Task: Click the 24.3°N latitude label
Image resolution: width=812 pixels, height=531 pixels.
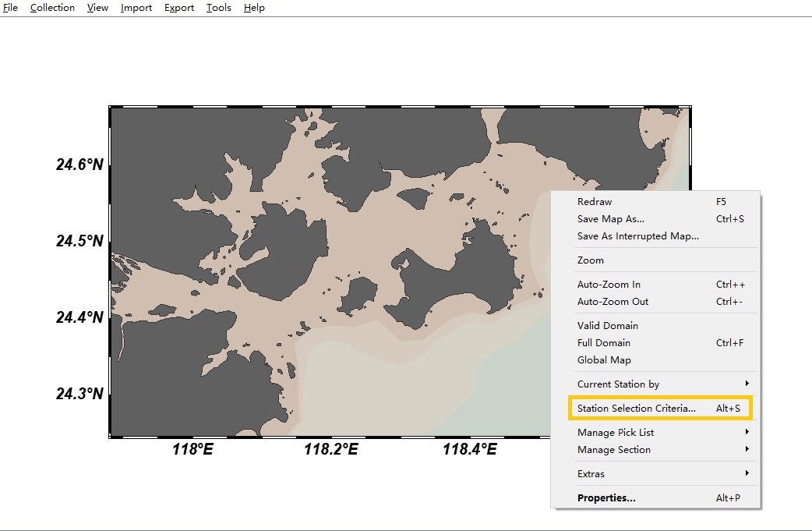Action: [x=79, y=394]
